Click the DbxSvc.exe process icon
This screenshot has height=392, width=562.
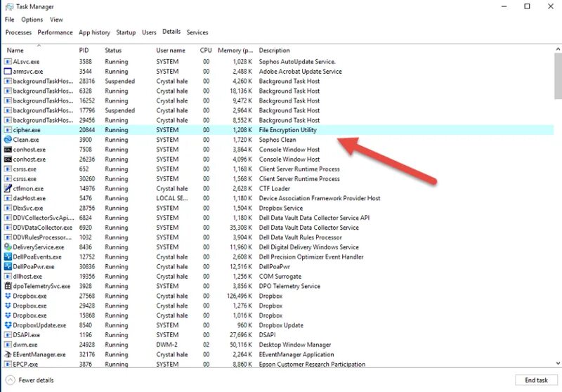click(8, 208)
